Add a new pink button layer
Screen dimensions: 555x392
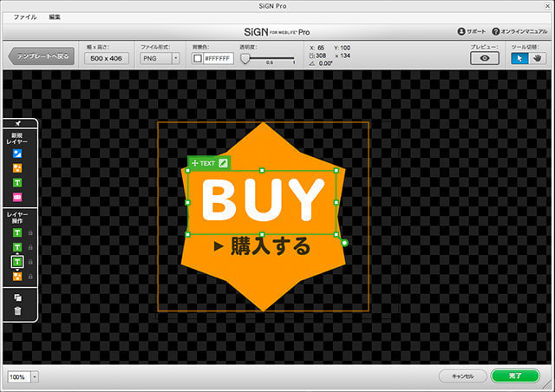17,198
